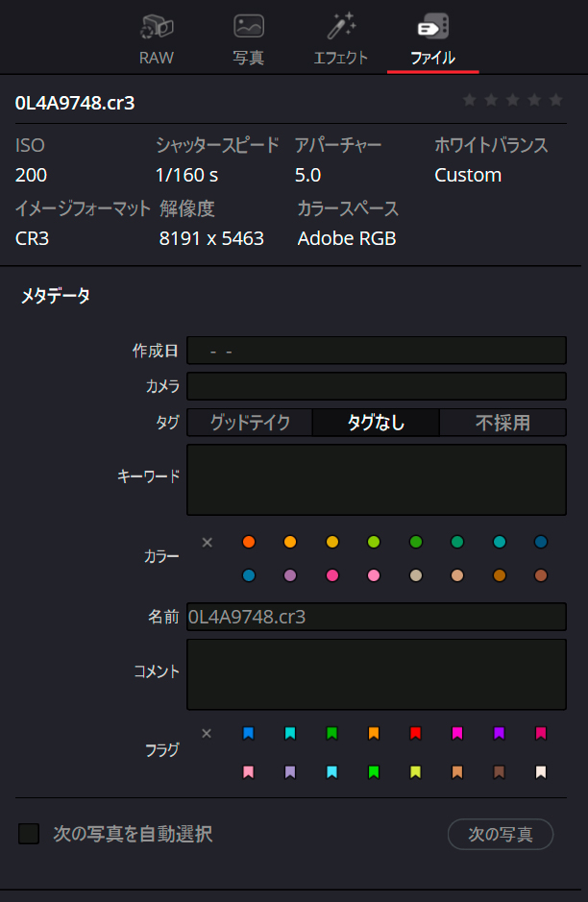The image size is (588, 902).
Task: Select the green color swatch
Action: [x=415, y=542]
